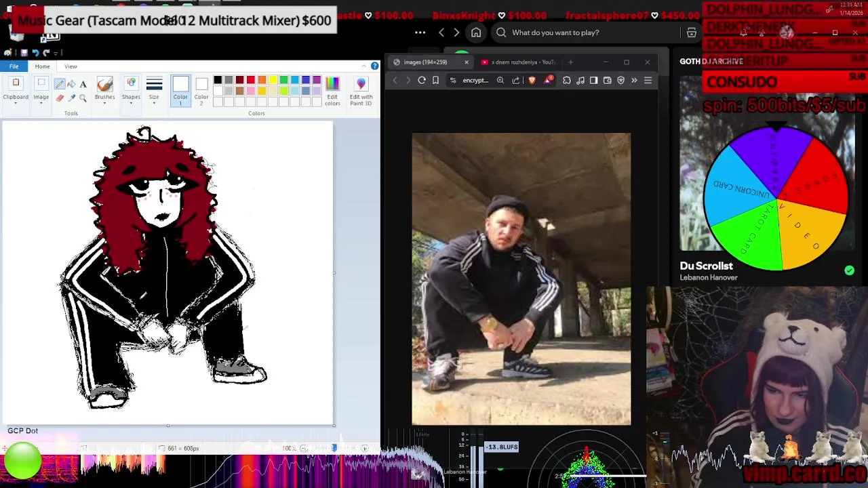Image resolution: width=868 pixels, height=488 pixels.
Task: Click the Spotify Home icon
Action: click(476, 33)
